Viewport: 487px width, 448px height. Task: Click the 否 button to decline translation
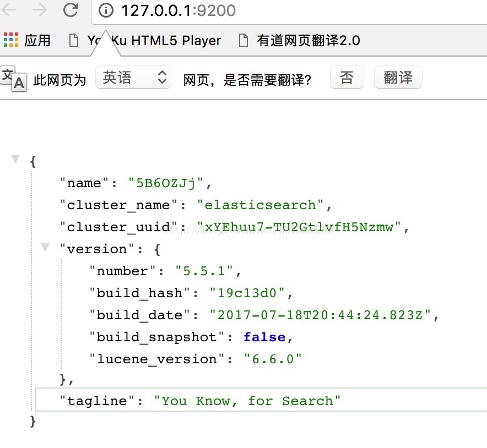[347, 77]
